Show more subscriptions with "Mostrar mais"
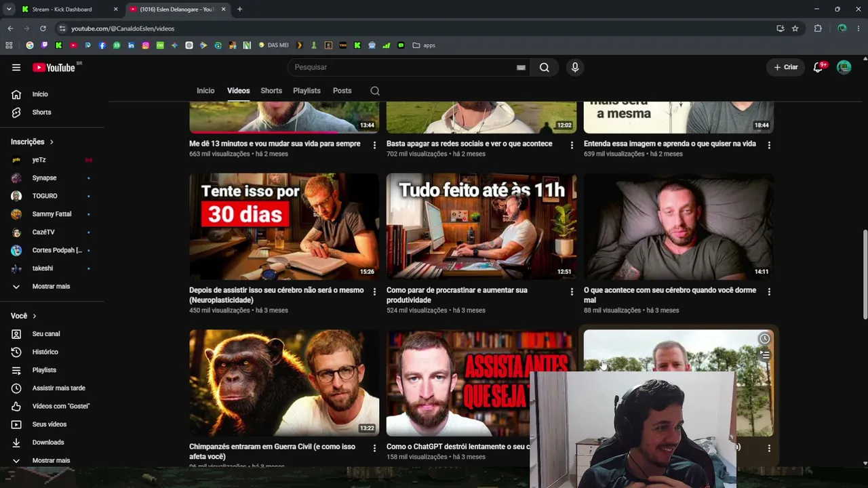Image resolution: width=868 pixels, height=488 pixels. point(51,287)
